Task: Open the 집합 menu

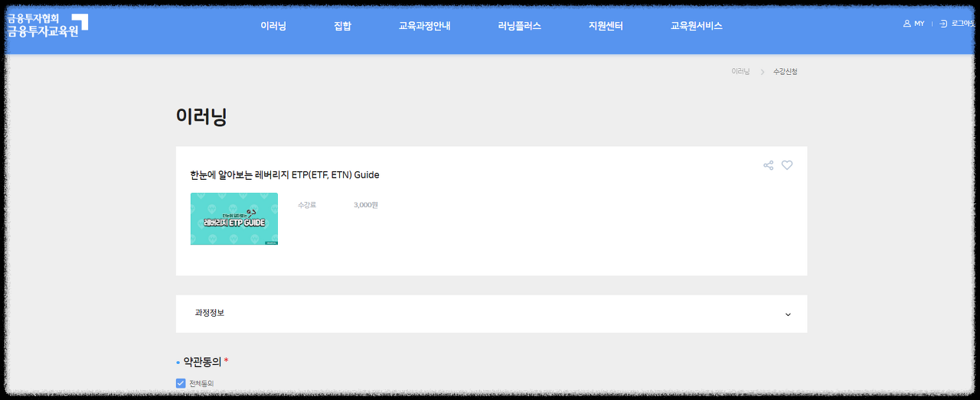Action: pyautogui.click(x=342, y=26)
